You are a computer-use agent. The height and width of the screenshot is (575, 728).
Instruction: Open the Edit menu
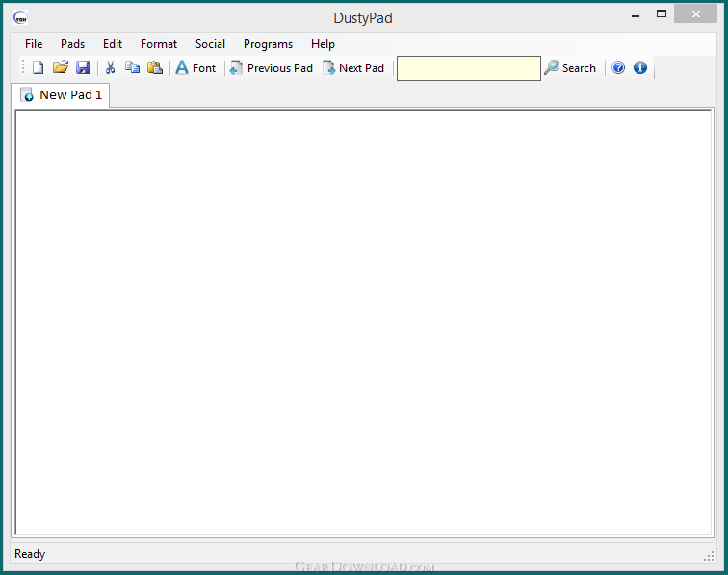pos(113,44)
